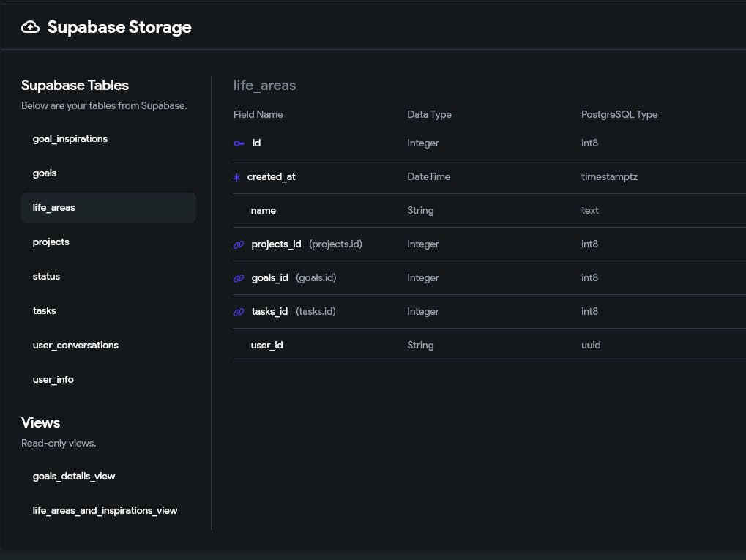Image resolution: width=746 pixels, height=560 pixels.
Task: Show the status table schema
Action: point(46,277)
